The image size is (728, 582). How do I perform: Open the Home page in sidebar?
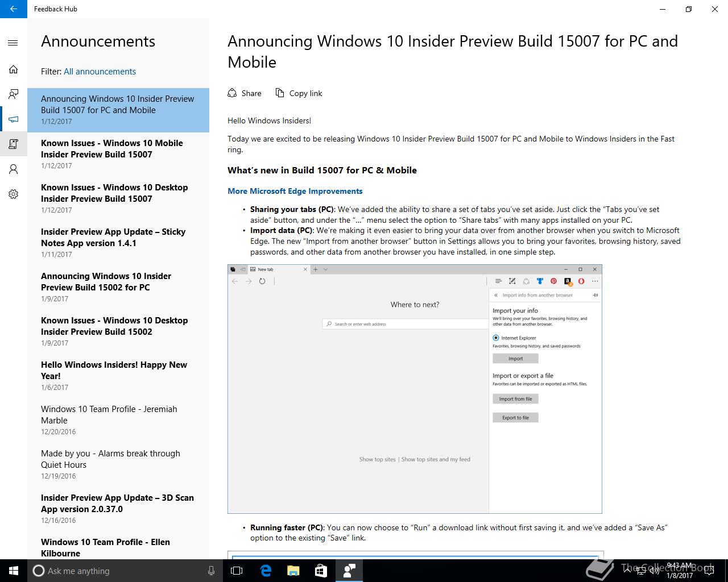(x=14, y=69)
